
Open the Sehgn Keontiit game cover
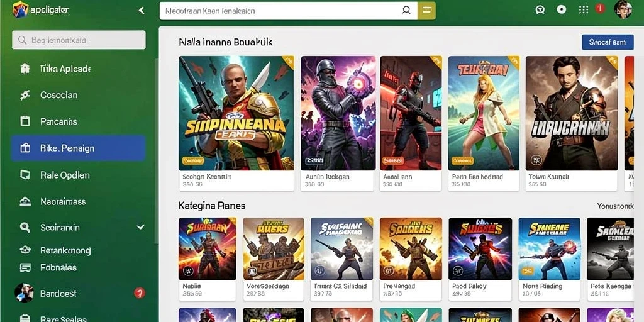click(236, 113)
